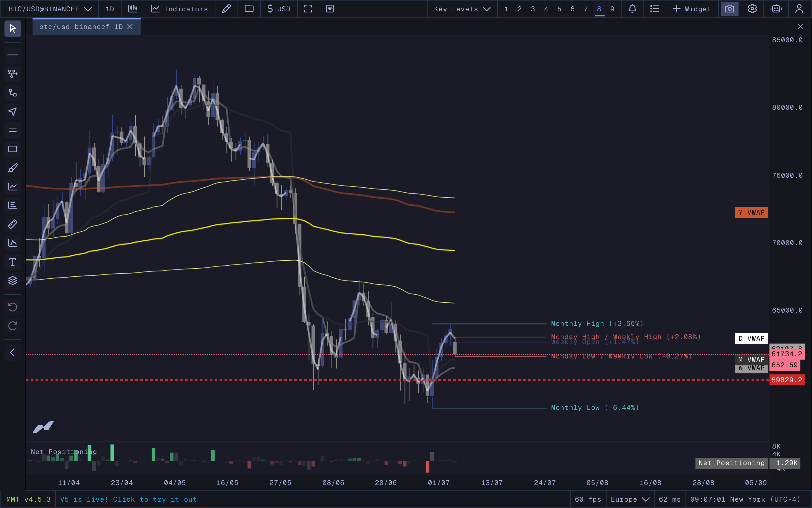The height and width of the screenshot is (508, 812).
Task: Select the anchored chart analysis tool
Action: [x=13, y=243]
